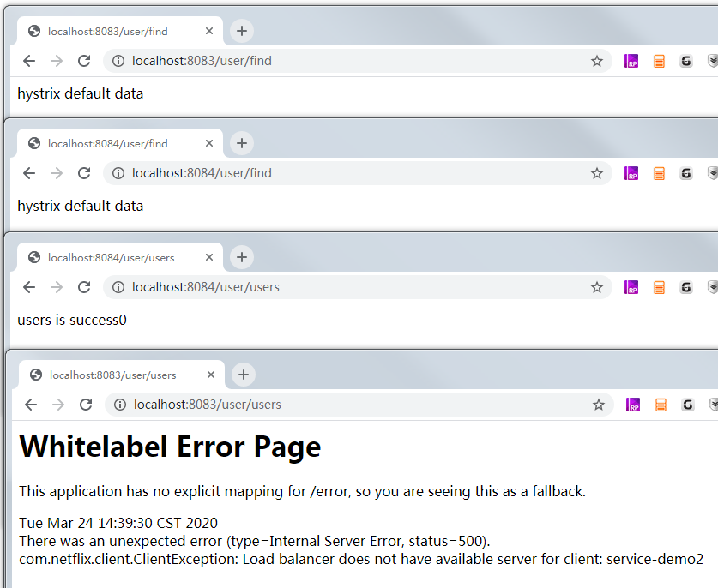Open purple RP extension in 8084/user/find window

click(631, 173)
